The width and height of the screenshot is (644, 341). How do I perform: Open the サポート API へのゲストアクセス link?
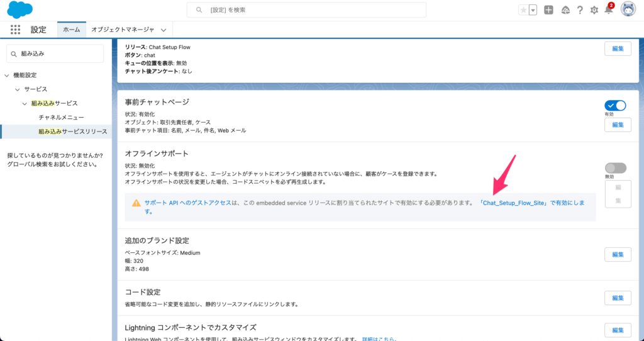187,203
